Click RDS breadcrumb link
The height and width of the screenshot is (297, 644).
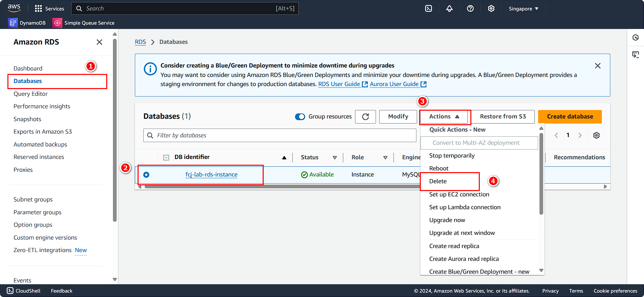(140, 42)
